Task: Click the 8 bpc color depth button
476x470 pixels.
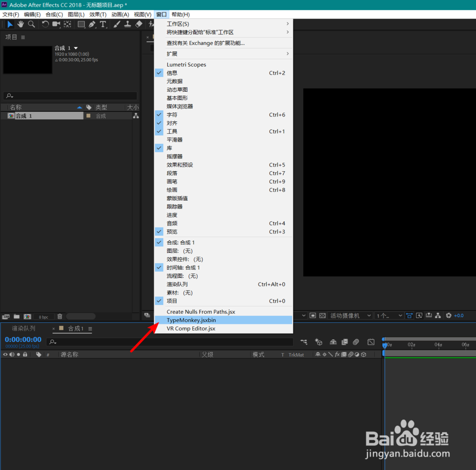Action: 43,317
